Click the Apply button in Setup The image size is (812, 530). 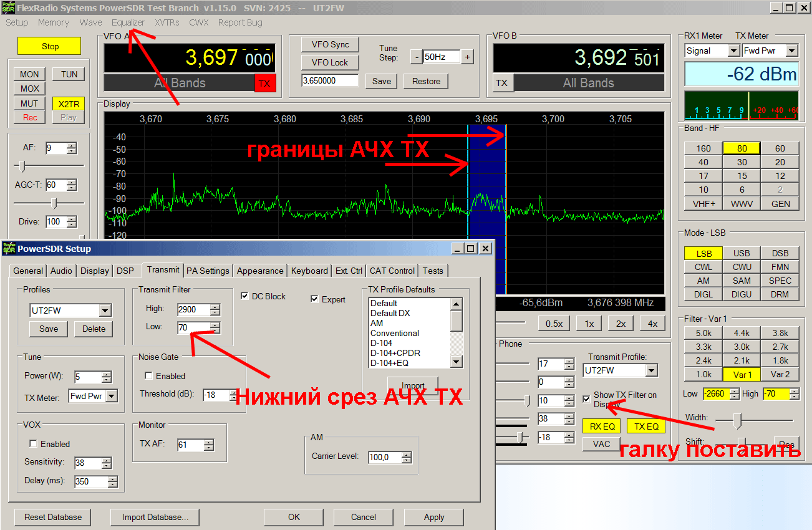click(x=434, y=517)
